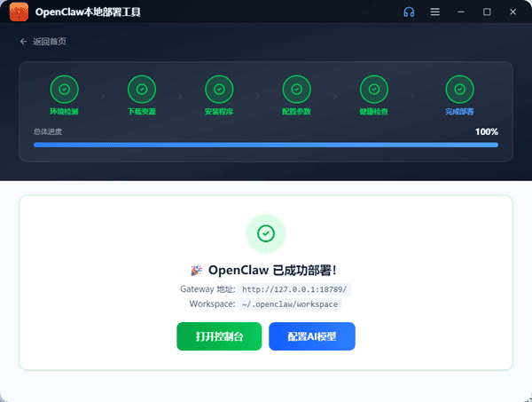Open the hamburger menu in title bar
This screenshot has height=402, width=532.
434,12
